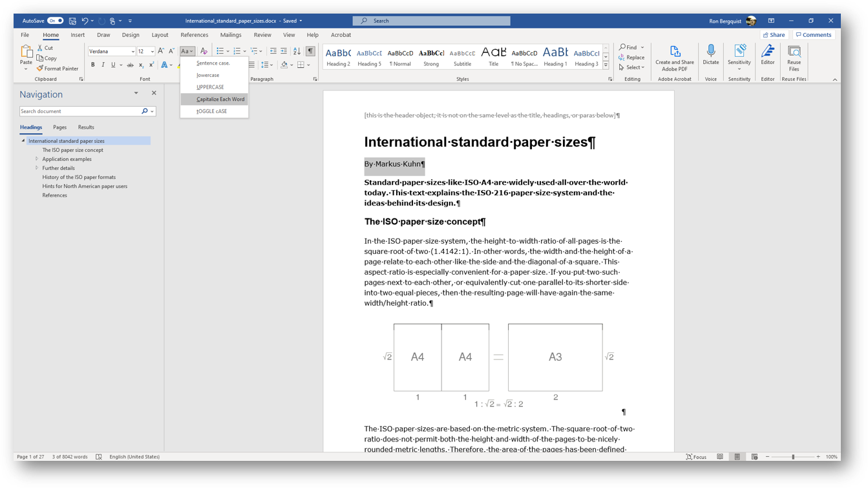Toggle Focus mode in status bar

[696, 457]
